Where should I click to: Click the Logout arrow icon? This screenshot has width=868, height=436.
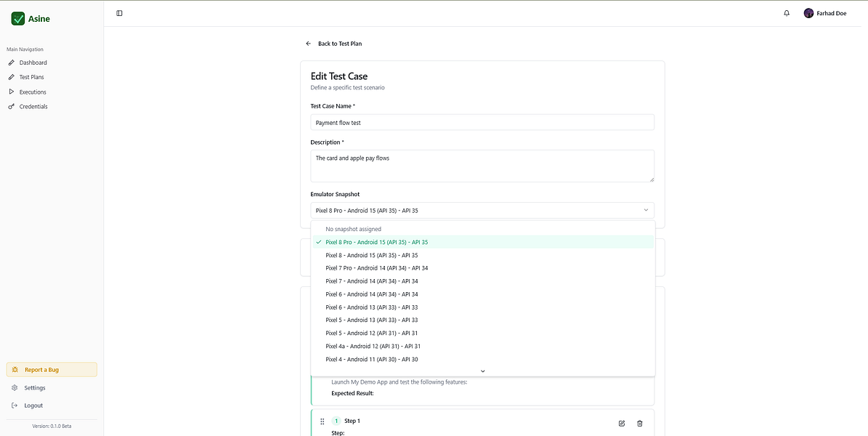coord(15,405)
